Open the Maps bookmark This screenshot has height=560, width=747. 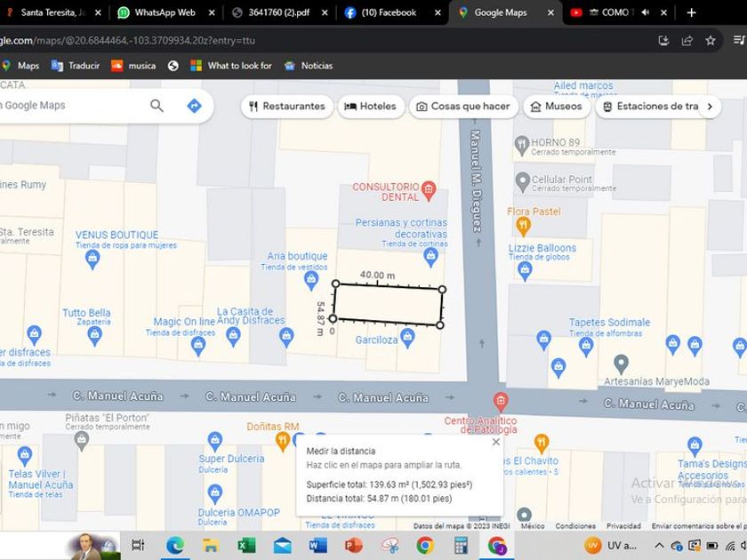pos(20,66)
